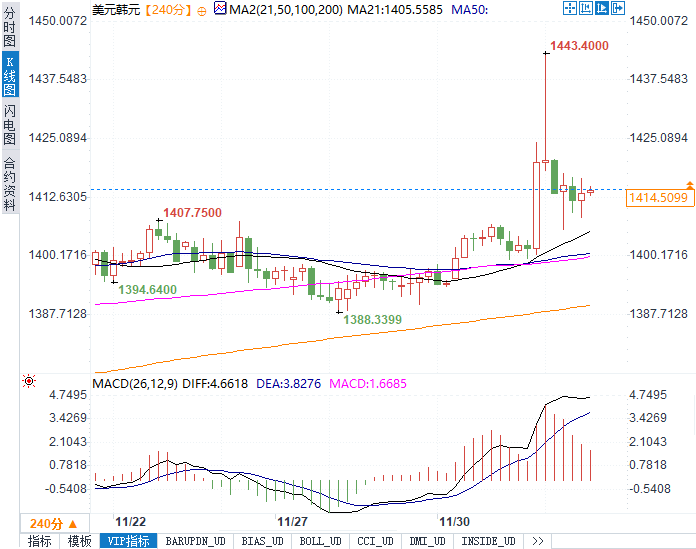Click the plus zoom-in icon at top right
Image resolution: width=696 pixels, height=549 pixels.
click(585, 8)
